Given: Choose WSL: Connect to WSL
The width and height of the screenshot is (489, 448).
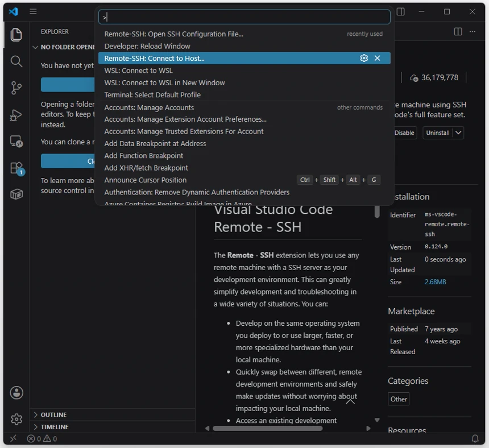Looking at the screenshot, I should point(244,70).
